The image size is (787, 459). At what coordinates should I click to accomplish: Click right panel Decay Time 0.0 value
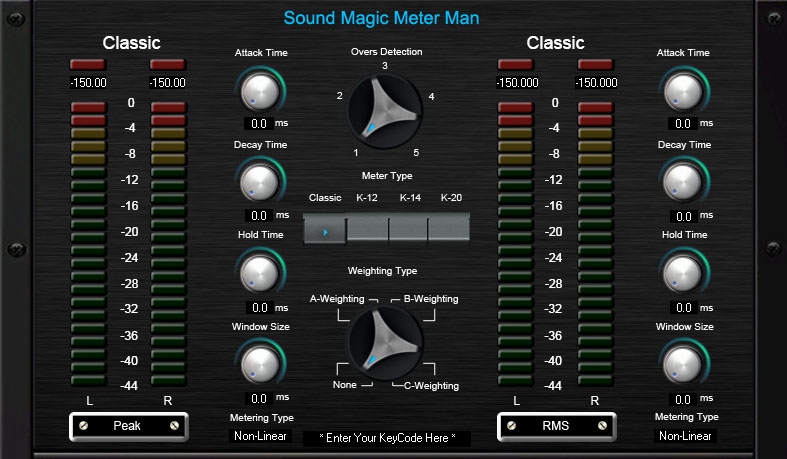click(x=684, y=217)
